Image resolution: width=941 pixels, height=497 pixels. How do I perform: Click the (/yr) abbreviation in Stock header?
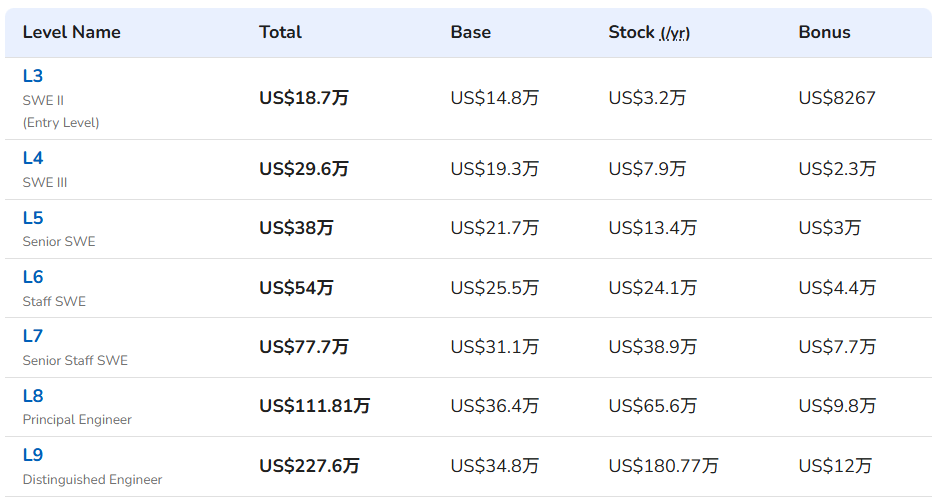pyautogui.click(x=675, y=34)
